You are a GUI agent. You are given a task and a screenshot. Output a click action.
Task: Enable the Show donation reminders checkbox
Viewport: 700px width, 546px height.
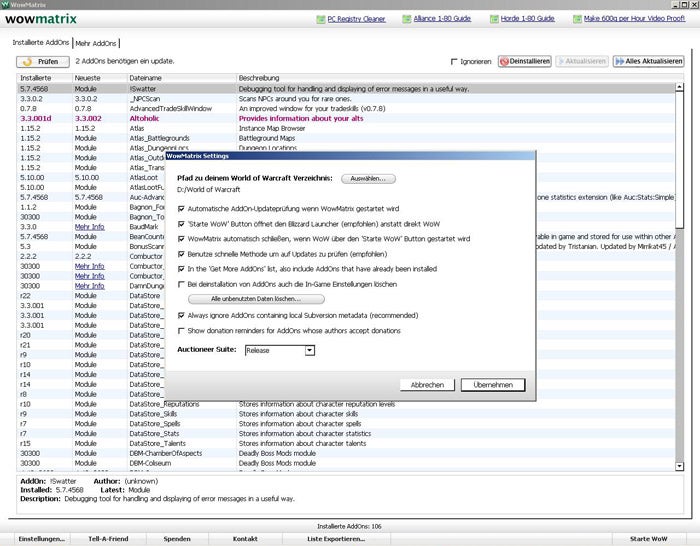pyautogui.click(x=181, y=331)
